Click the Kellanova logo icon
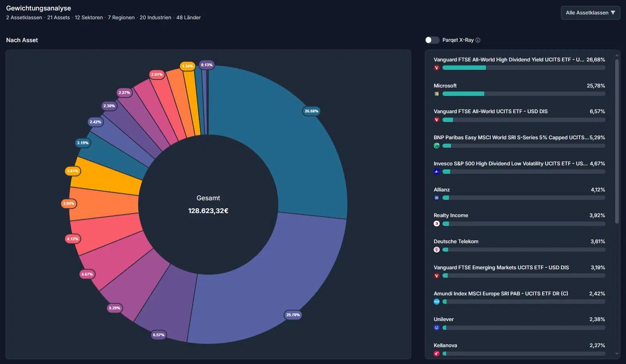This screenshot has width=626, height=364. tap(436, 354)
